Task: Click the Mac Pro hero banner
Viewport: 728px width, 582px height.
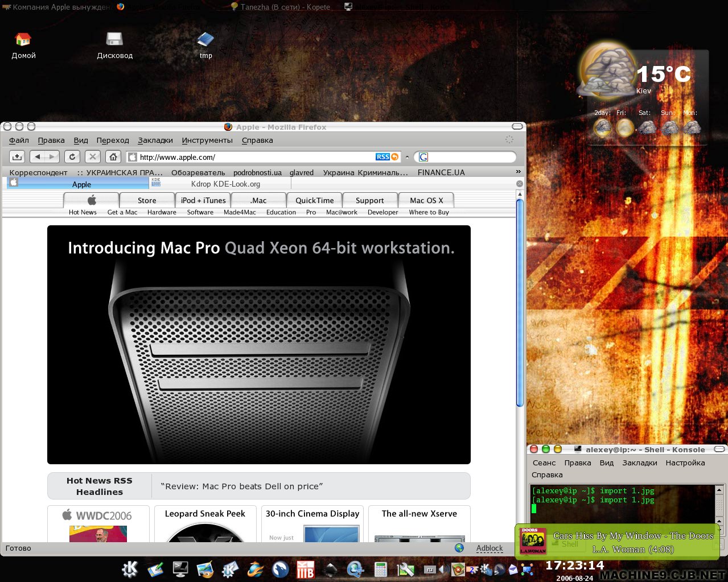Action: (259, 345)
